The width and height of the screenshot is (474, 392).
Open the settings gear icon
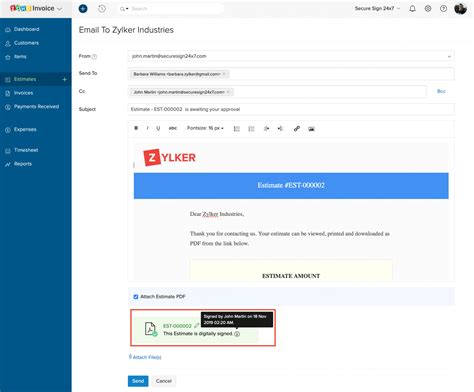(428, 9)
